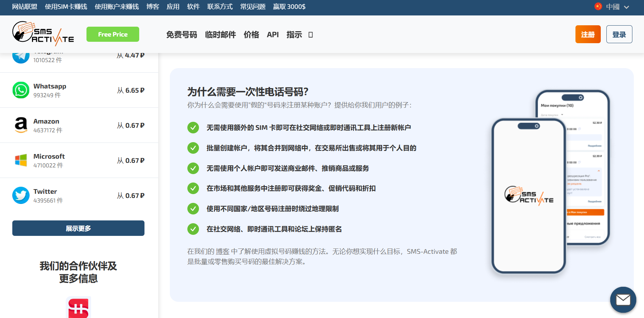Screen dimensions: 644x318
Task: Click the green check beside 在社交网络、即时通讯工具
Action: click(193, 229)
